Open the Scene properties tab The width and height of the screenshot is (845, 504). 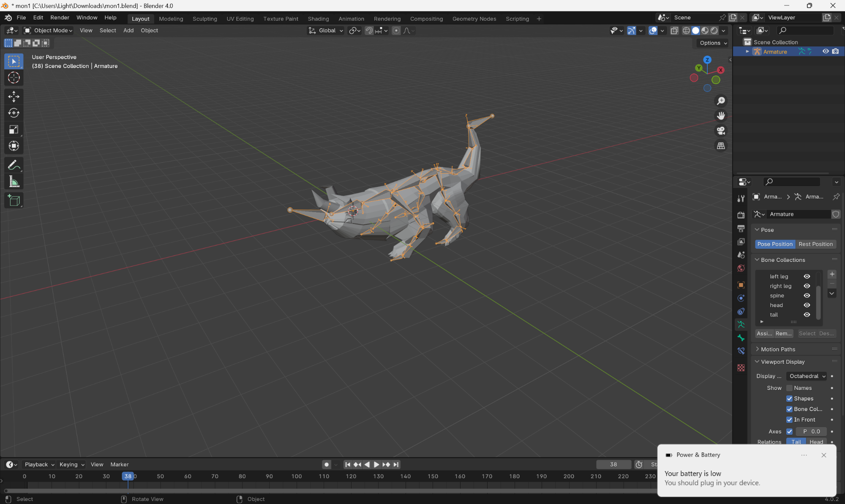741,255
